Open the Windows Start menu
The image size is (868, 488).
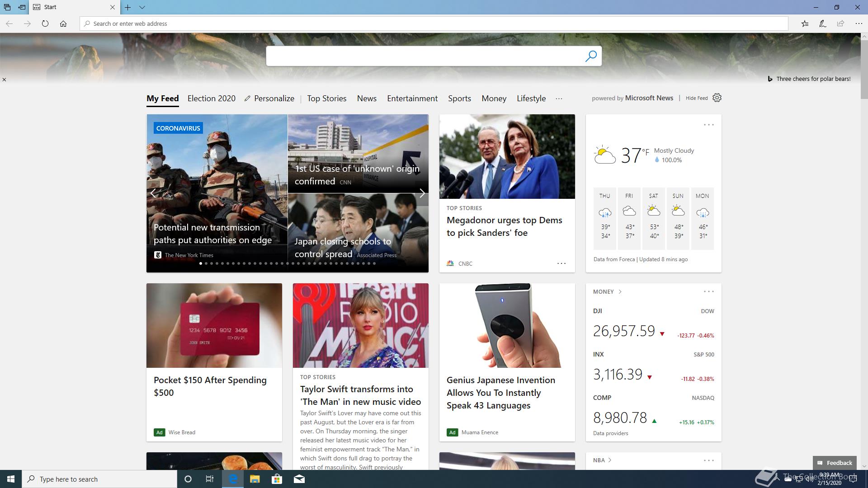click(11, 479)
